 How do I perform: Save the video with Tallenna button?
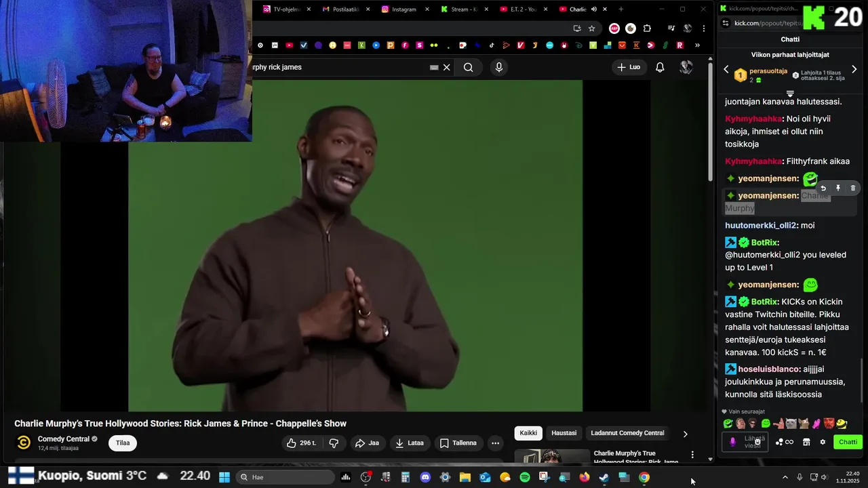(458, 443)
